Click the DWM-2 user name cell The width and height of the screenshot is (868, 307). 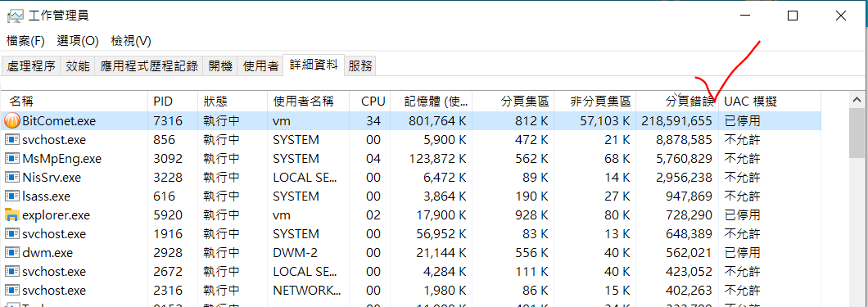296,252
